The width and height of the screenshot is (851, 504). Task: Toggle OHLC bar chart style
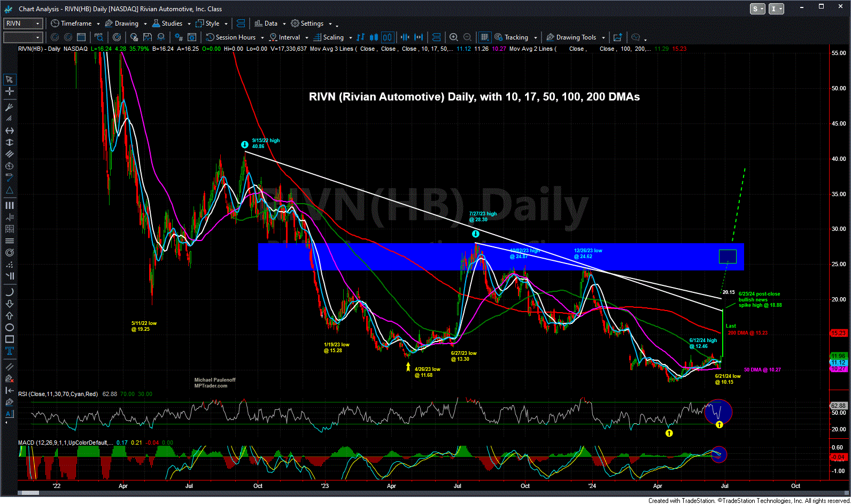361,37
